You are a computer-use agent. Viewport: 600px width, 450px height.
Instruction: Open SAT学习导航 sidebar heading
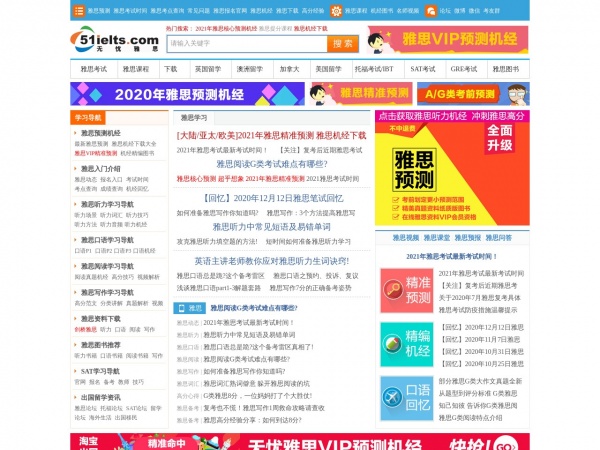click(x=100, y=372)
